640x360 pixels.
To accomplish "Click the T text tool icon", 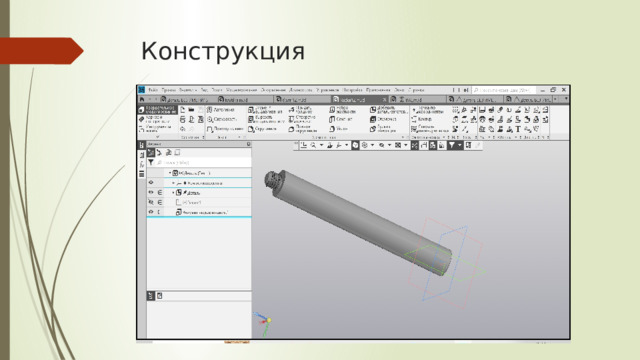I will pyautogui.click(x=518, y=129).
